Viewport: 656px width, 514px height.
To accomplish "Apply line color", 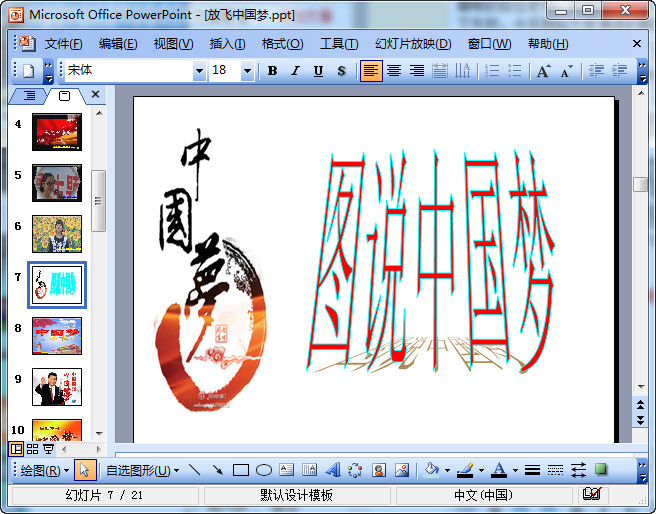I will (x=466, y=471).
